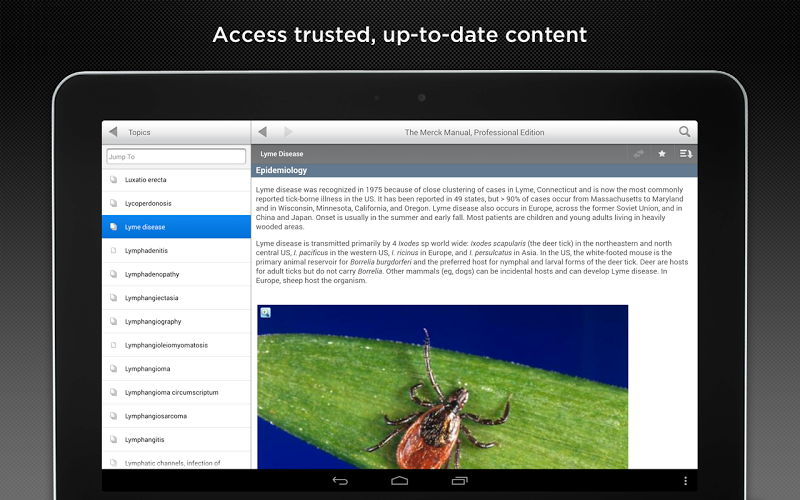Go back from the Topics panel
Viewport: 800px width, 500px height.
[x=113, y=132]
